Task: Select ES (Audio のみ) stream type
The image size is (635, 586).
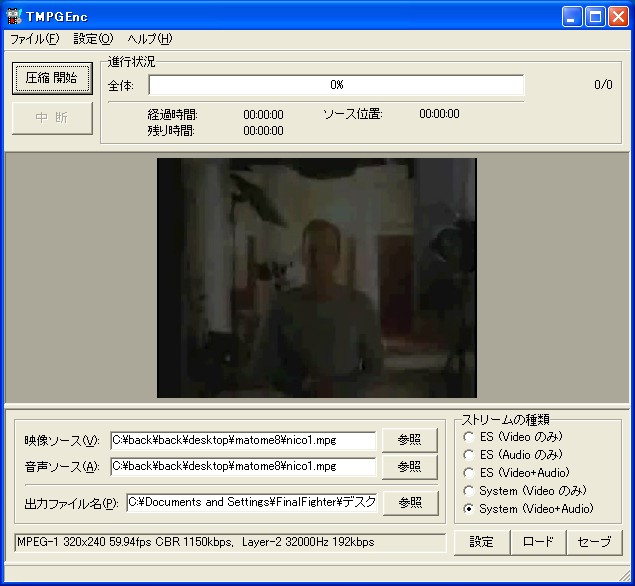Action: point(513,454)
